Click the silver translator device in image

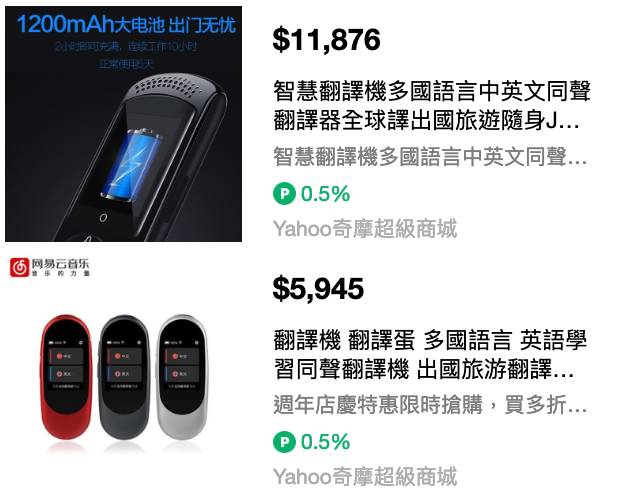click(182, 376)
